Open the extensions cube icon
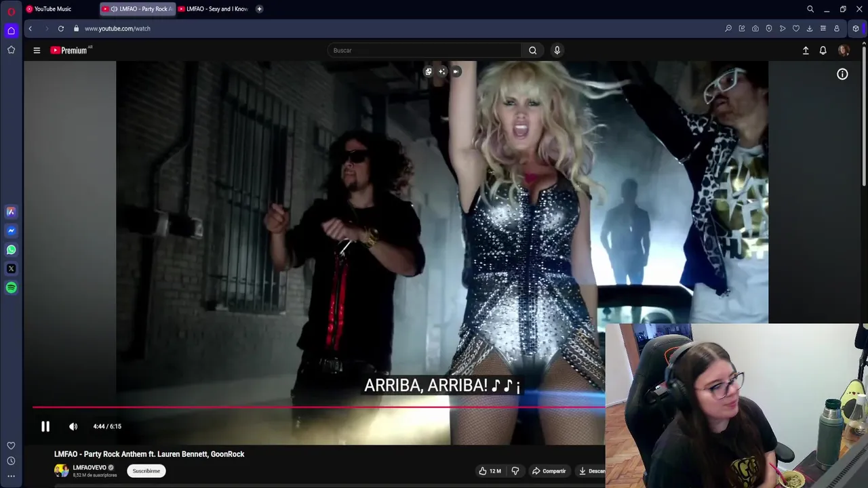The width and height of the screenshot is (868, 488). point(856,28)
